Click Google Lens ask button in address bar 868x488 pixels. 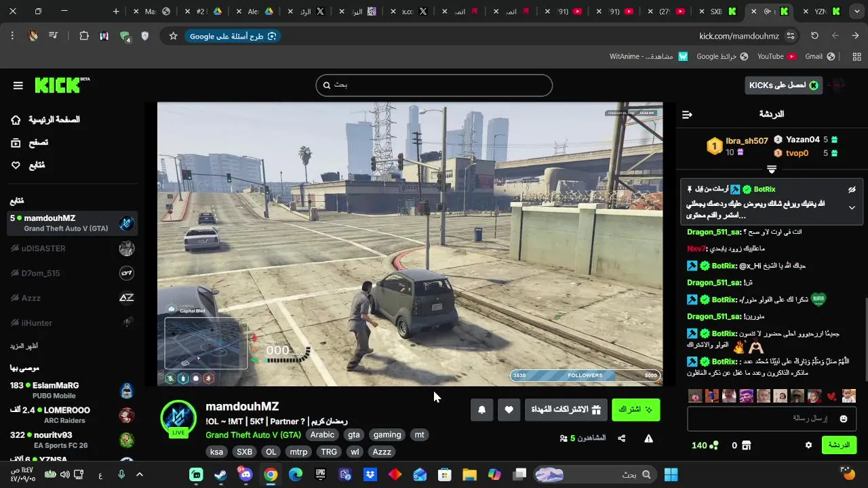pyautogui.click(x=232, y=36)
